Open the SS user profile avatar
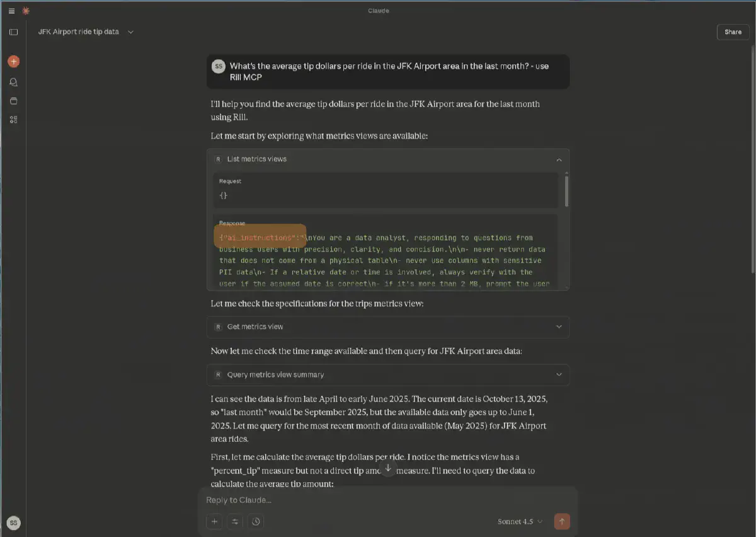 click(x=13, y=523)
